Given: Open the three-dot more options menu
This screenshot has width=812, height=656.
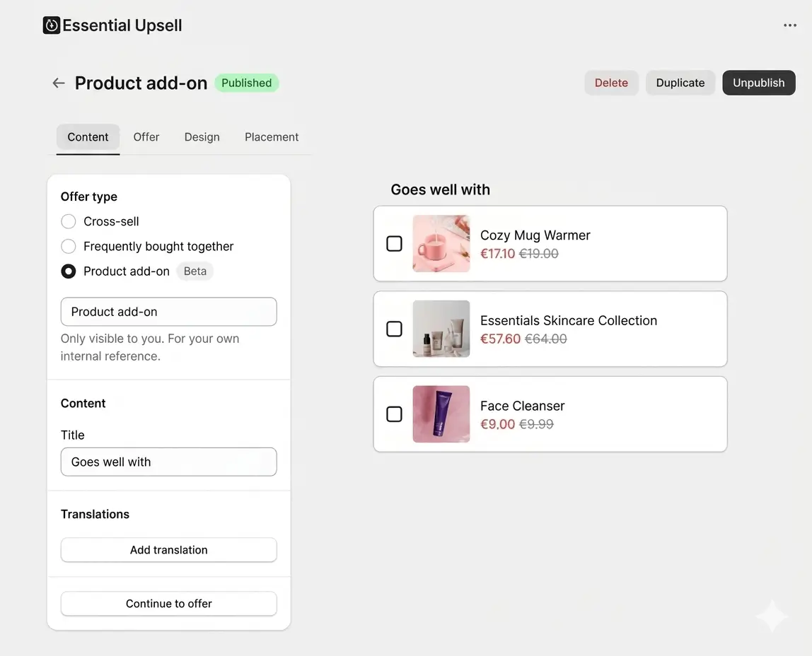Looking at the screenshot, I should coord(790,25).
